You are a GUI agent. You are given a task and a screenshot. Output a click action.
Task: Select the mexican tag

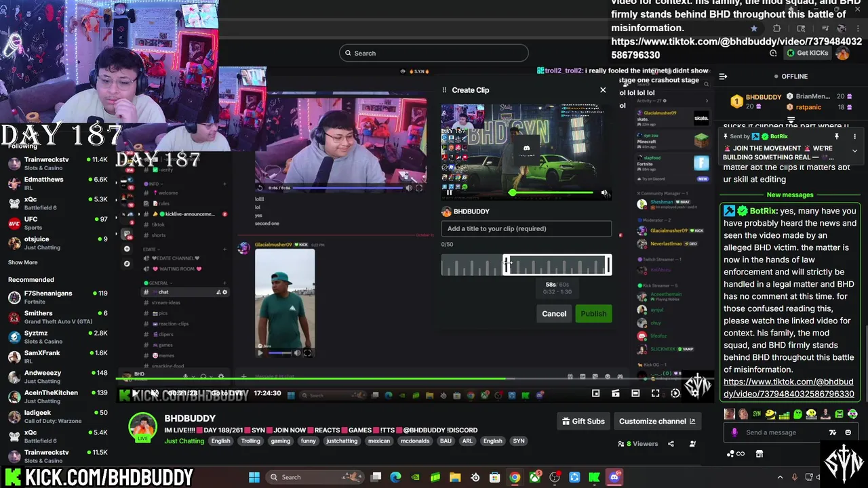coord(379,441)
